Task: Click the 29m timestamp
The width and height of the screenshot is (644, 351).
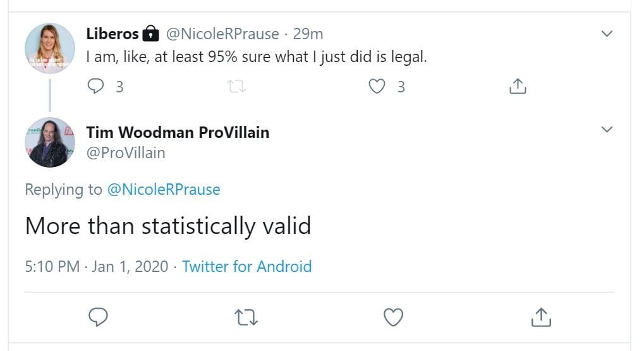Action: [x=308, y=34]
